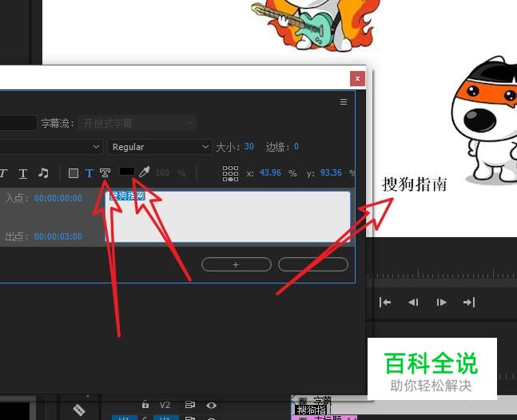Click the opacity value 100
517x420 pixels.
162,173
